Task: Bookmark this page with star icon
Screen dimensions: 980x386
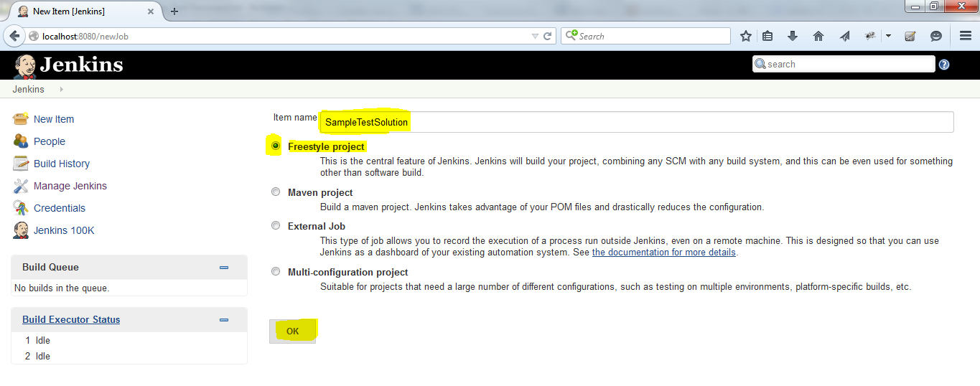Action: tap(746, 36)
